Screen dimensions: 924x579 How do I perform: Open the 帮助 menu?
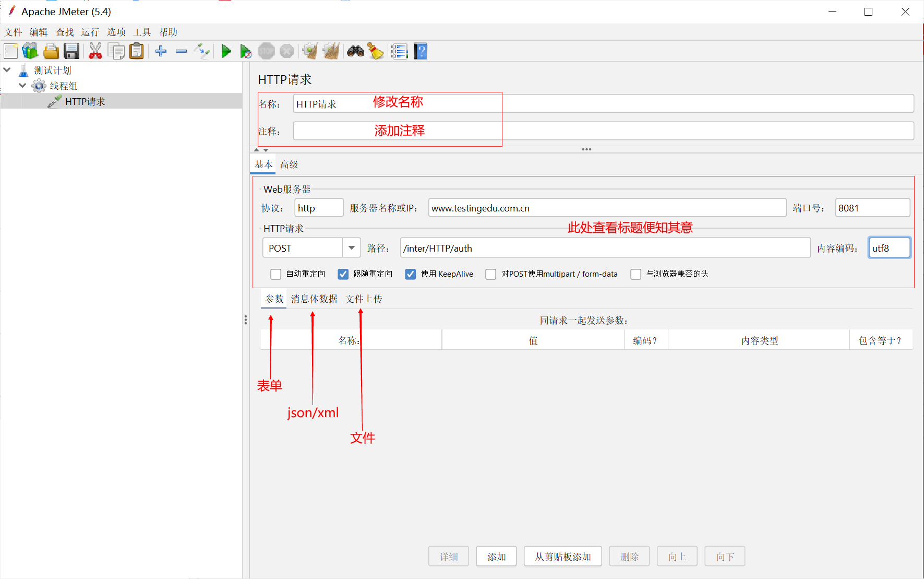[168, 32]
